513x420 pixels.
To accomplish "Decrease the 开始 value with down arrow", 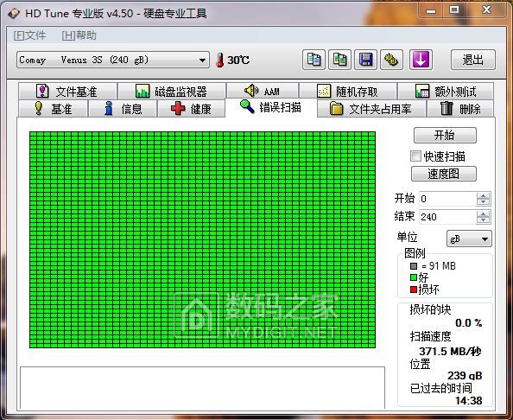I will [484, 202].
